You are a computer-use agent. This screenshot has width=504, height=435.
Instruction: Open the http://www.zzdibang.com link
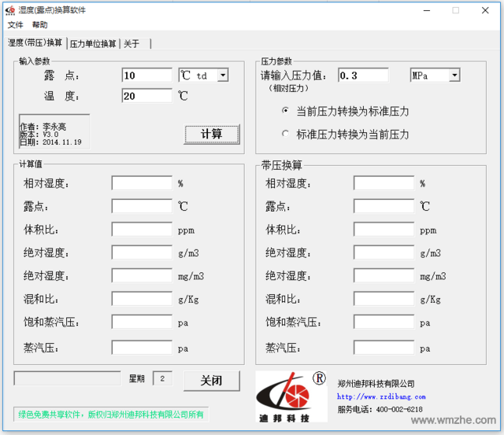coord(381,396)
